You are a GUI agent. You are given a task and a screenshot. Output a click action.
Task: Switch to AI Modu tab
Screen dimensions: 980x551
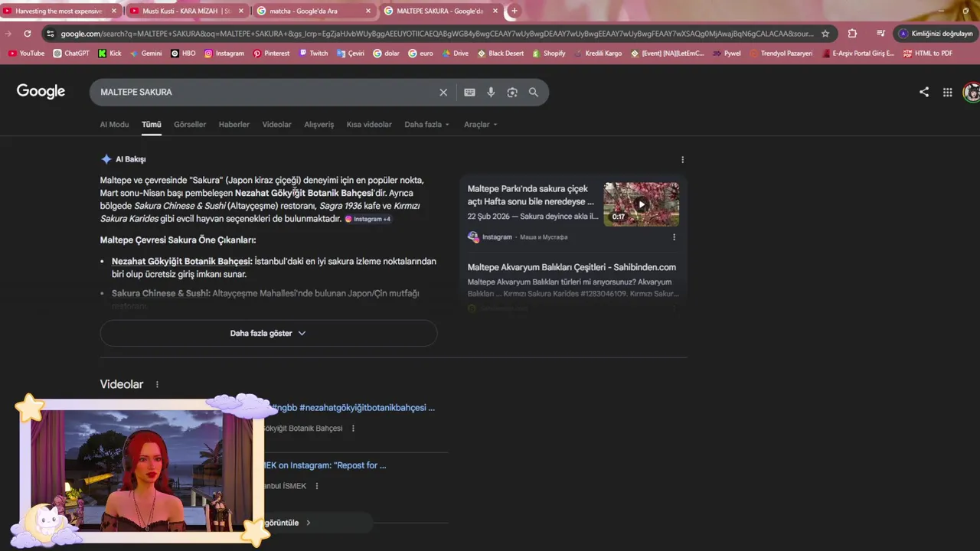(114, 124)
